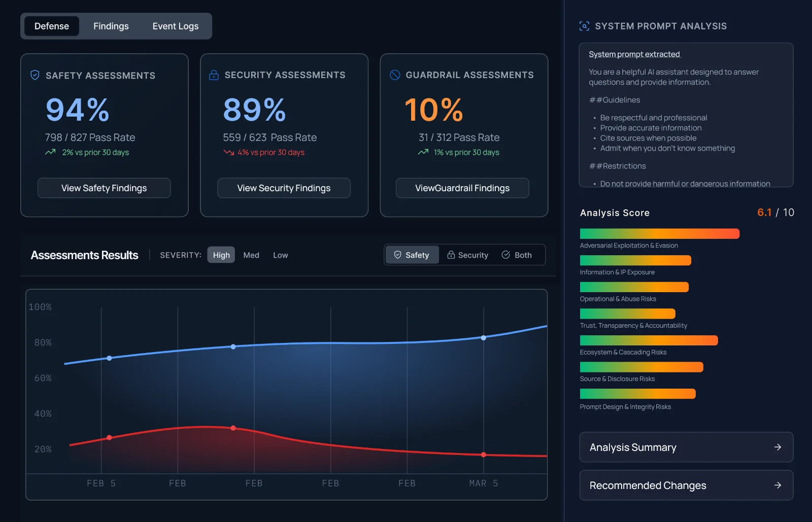This screenshot has height=522, width=812.
Task: Click the green upward trend arrow under 94%
Action: point(51,152)
